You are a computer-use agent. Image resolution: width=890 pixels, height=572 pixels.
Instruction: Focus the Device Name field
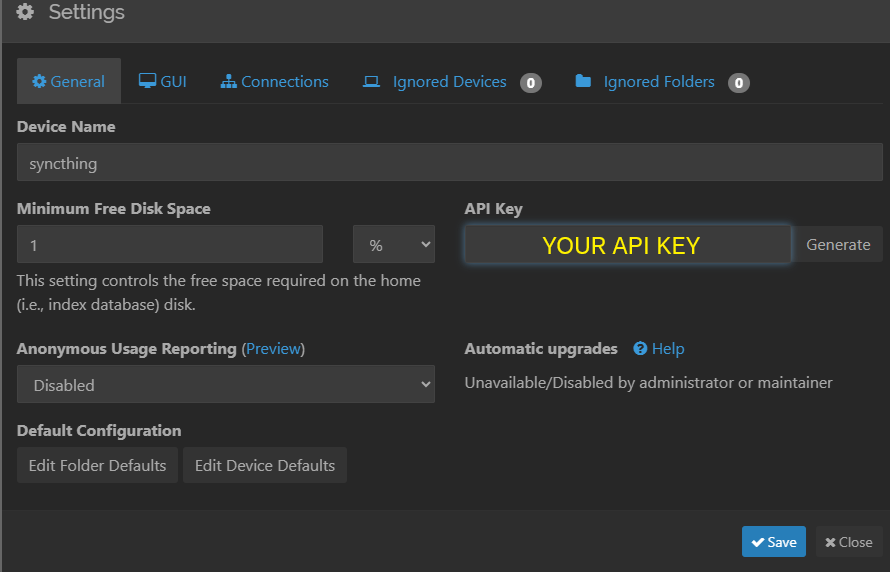point(450,162)
